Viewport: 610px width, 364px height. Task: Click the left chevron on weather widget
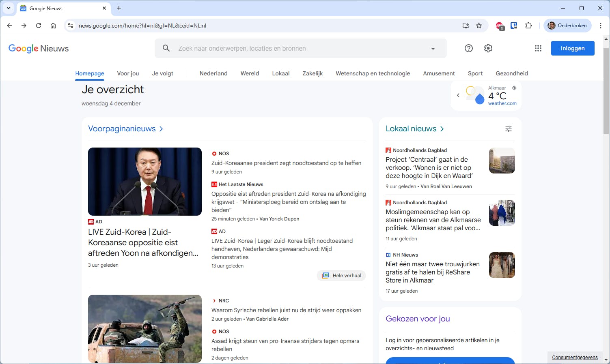tap(458, 95)
